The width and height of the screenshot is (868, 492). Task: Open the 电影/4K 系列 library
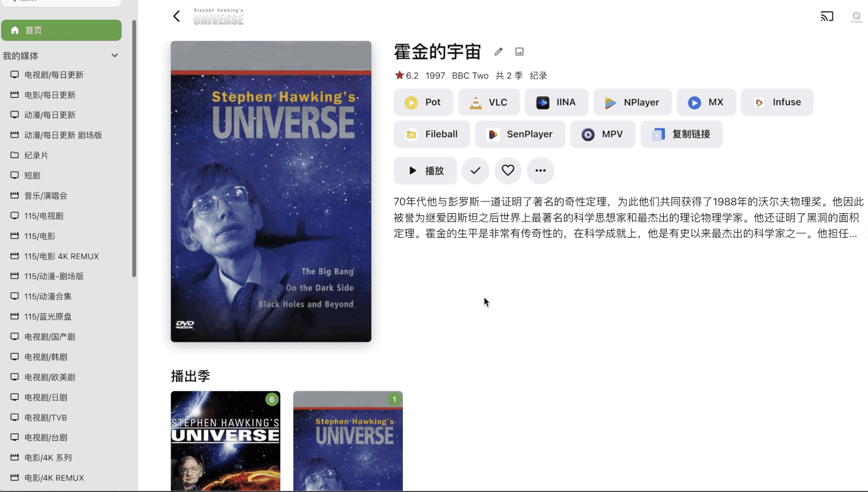(61, 457)
